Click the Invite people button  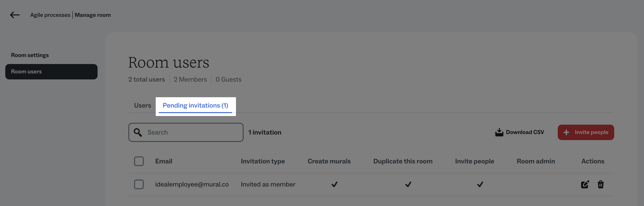pos(586,132)
